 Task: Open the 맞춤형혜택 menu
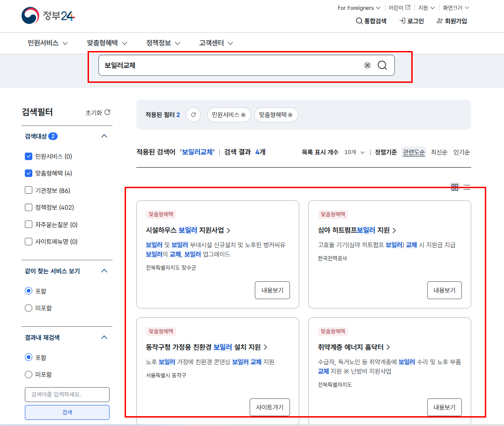point(104,43)
